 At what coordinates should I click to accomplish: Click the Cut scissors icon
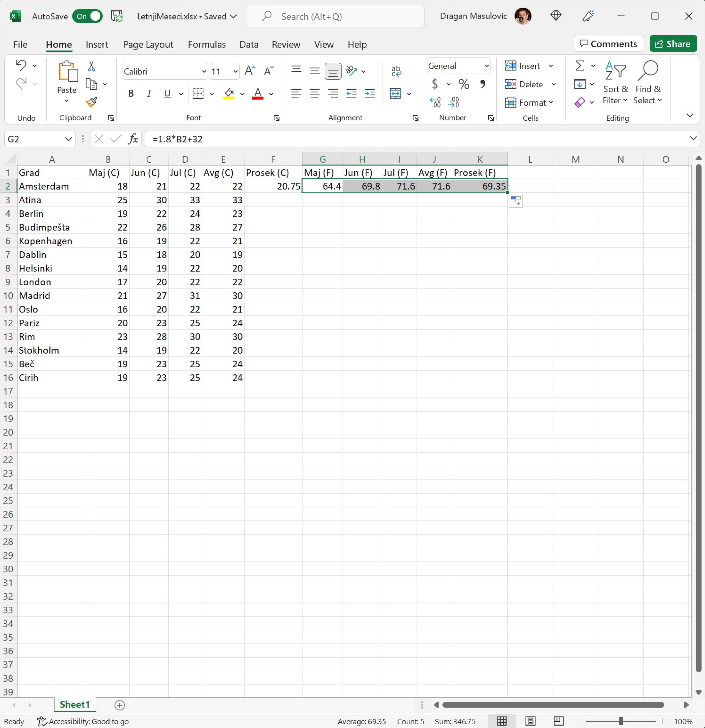[91, 66]
